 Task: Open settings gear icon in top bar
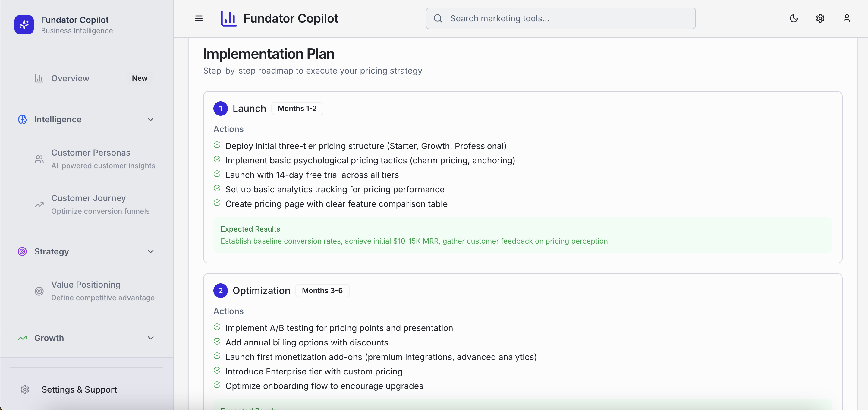coord(820,19)
